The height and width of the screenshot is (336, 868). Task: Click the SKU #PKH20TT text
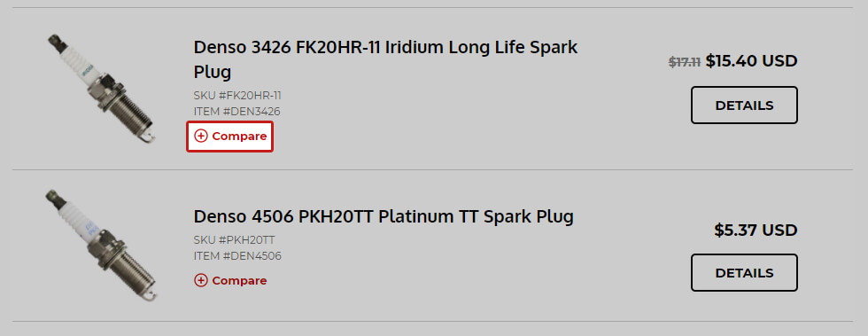coord(234,240)
